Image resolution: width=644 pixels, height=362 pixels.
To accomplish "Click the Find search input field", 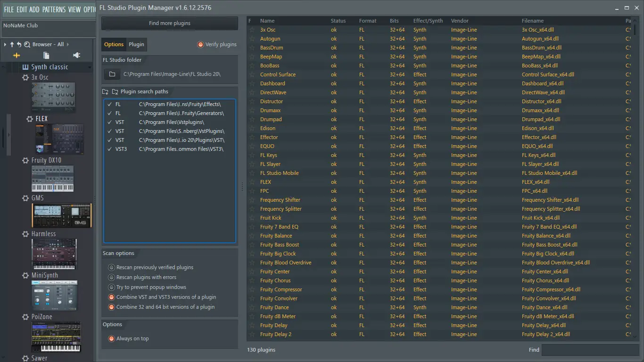I will click(590, 350).
